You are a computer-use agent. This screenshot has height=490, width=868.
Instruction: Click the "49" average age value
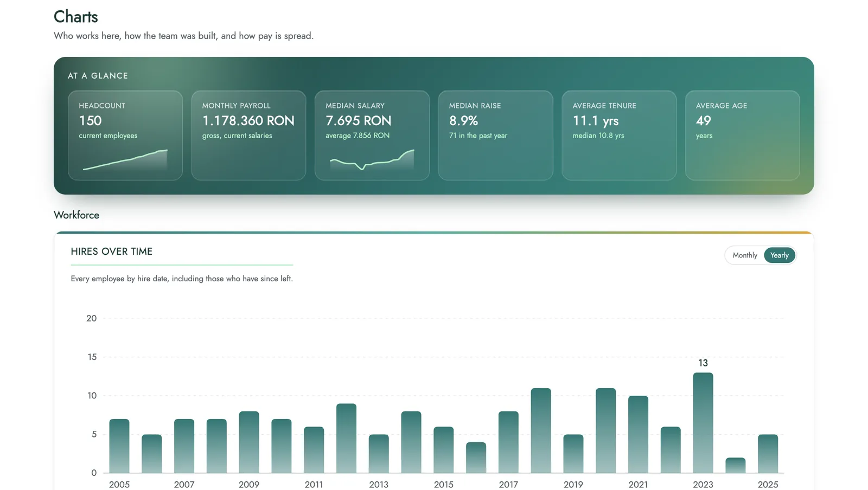point(704,121)
